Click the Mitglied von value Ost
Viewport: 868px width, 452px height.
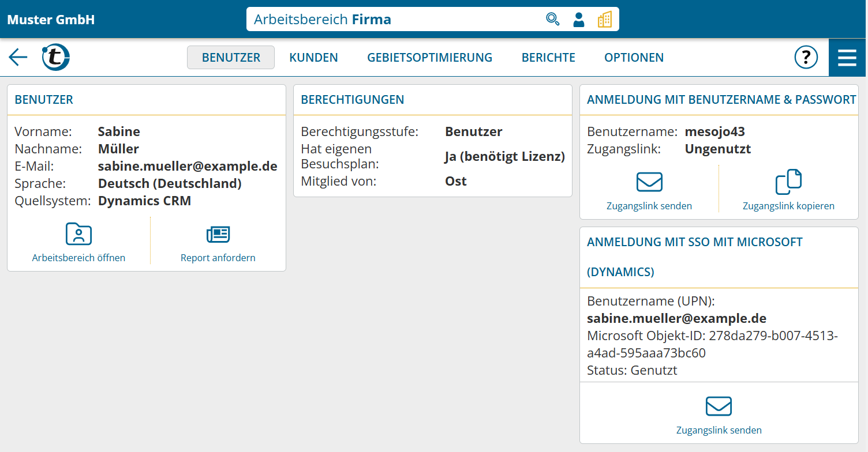coord(456,181)
